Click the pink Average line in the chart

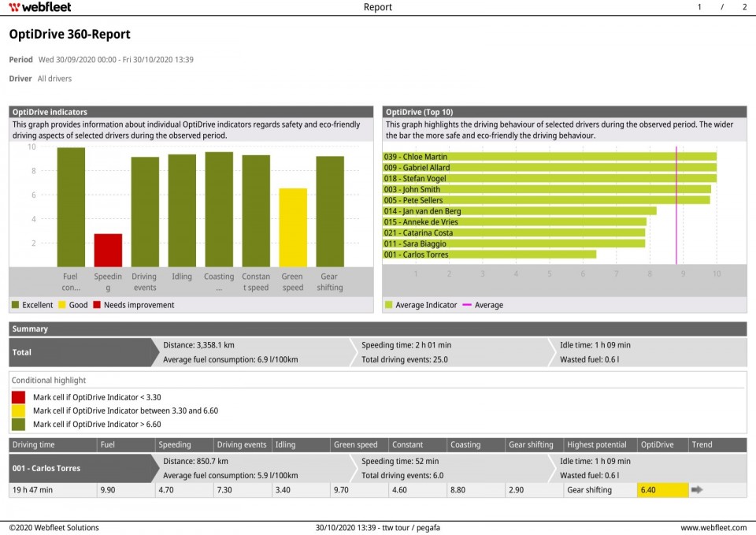point(677,205)
